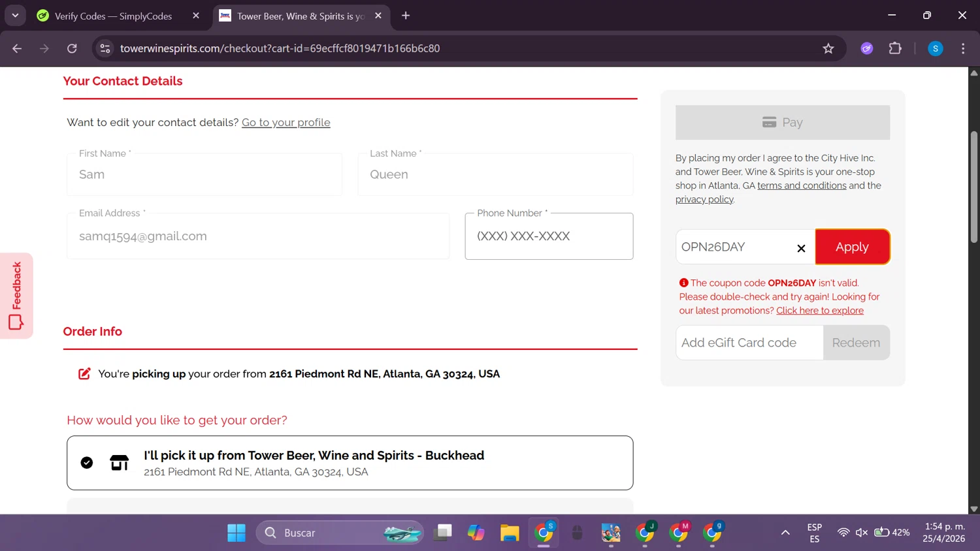
Task: Open the Chrome profile avatar
Action: [x=936, y=48]
